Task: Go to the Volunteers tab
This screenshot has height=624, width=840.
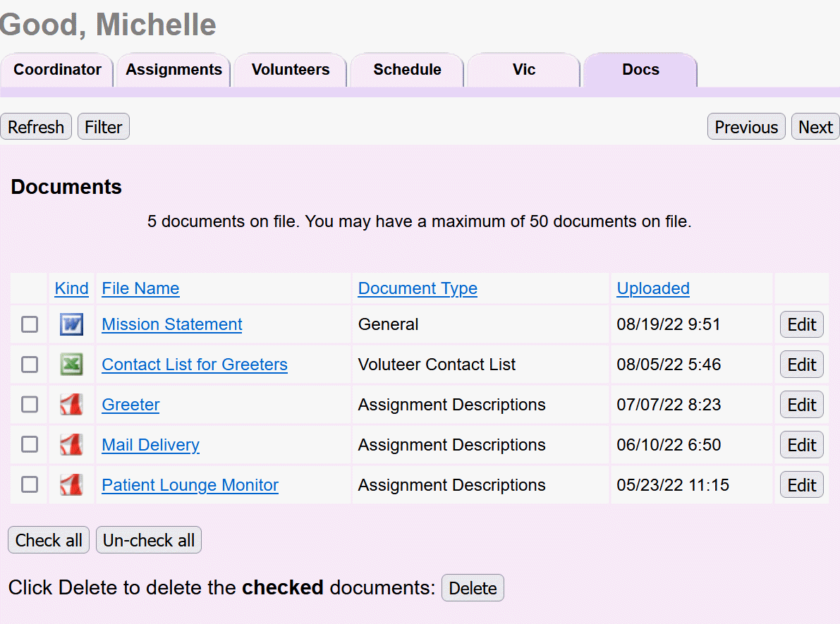Action: click(290, 70)
